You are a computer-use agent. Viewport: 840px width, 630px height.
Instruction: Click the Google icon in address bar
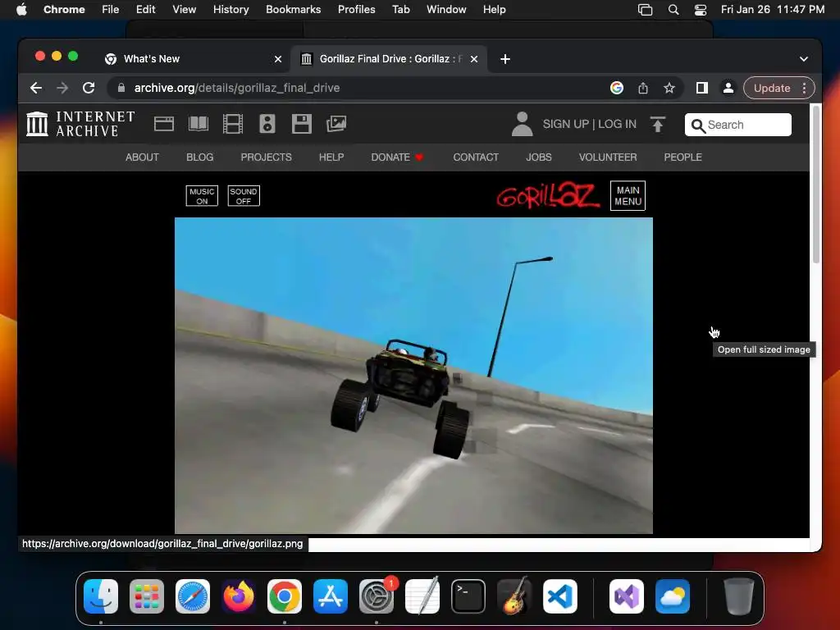[617, 88]
